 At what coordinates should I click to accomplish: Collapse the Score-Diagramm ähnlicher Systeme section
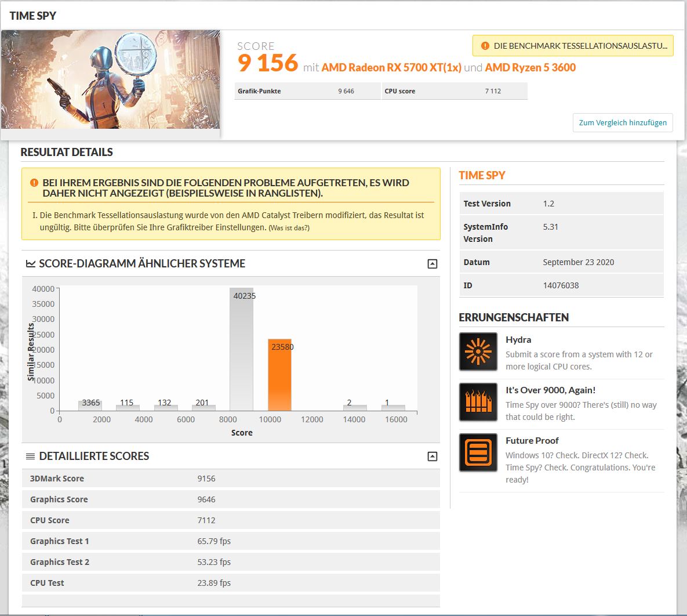click(432, 263)
